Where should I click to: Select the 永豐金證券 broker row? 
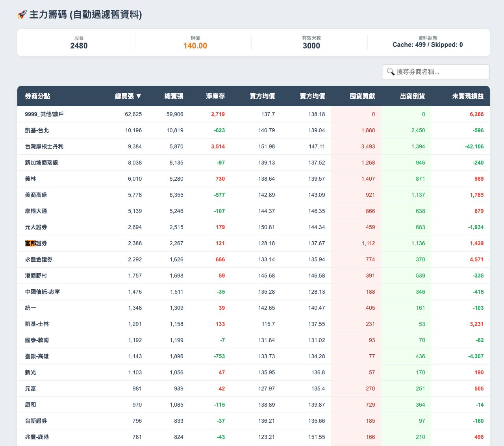click(x=39, y=259)
